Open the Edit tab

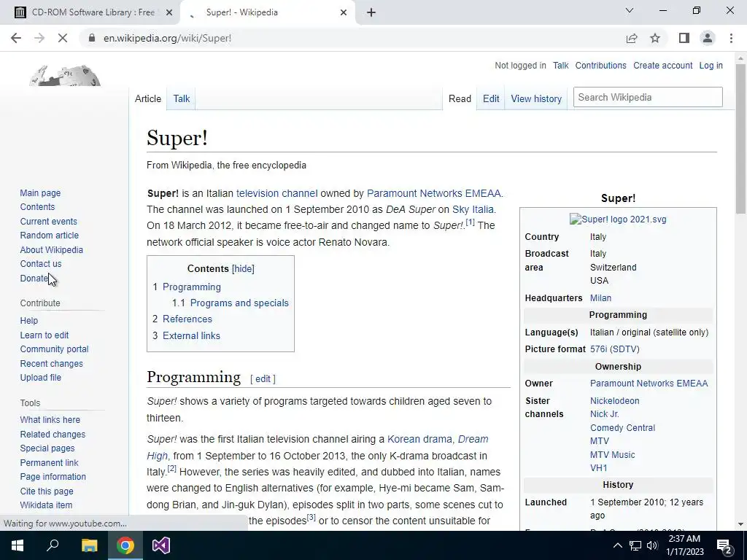click(x=491, y=98)
